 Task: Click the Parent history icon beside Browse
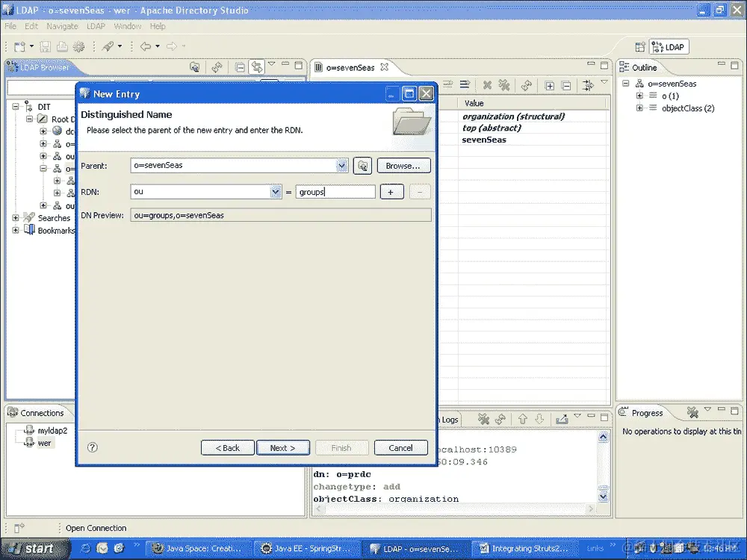click(362, 166)
